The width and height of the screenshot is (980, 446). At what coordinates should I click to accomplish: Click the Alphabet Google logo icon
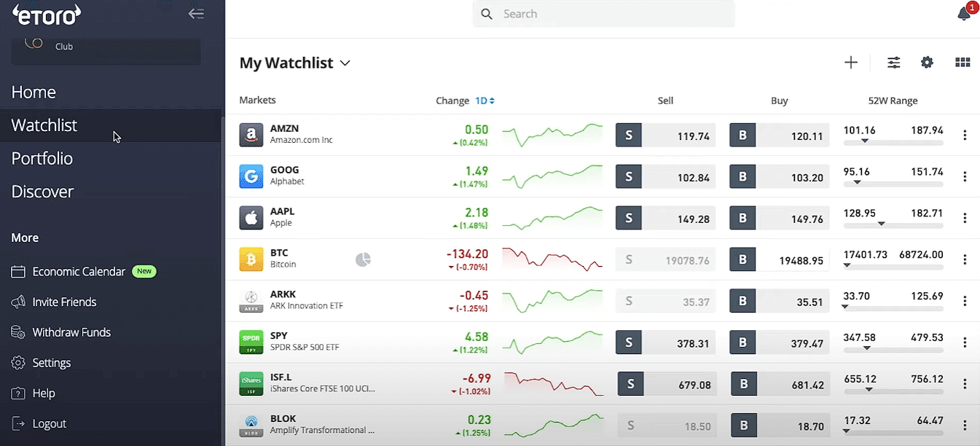click(251, 176)
